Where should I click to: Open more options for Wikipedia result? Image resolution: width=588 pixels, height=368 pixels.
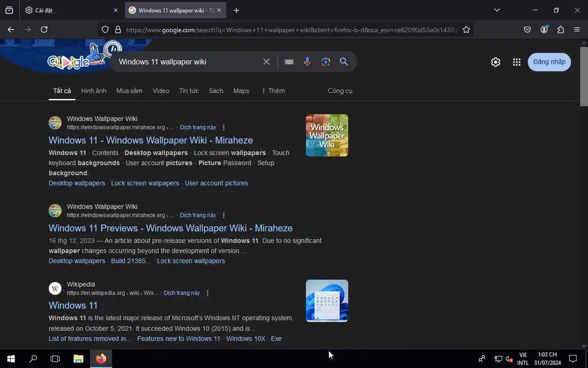(x=208, y=293)
